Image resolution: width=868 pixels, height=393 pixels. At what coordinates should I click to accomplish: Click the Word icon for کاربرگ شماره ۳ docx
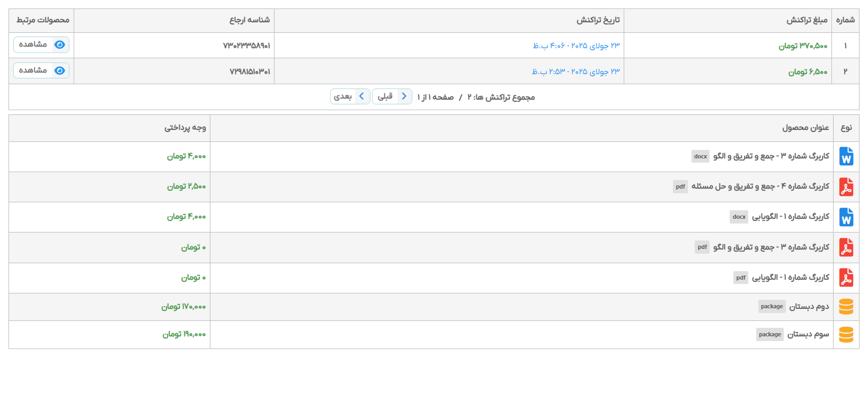pos(846,157)
